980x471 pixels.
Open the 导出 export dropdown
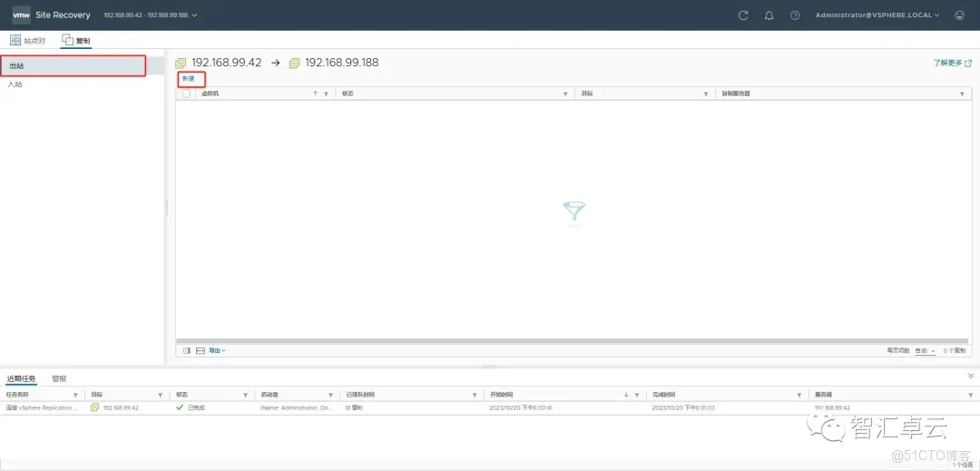(217, 350)
